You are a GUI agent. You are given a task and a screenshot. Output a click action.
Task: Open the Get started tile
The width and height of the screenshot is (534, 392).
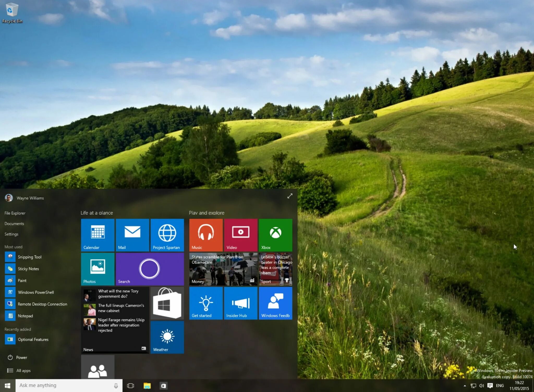pos(206,303)
